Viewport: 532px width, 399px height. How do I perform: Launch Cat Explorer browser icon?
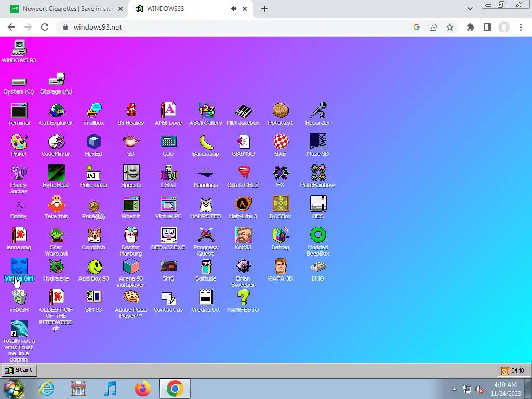point(56,114)
